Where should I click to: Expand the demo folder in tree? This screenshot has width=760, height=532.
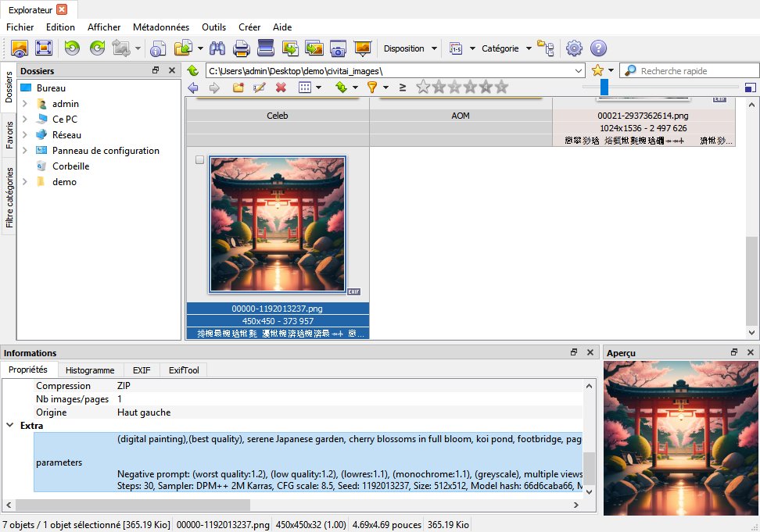(25, 182)
